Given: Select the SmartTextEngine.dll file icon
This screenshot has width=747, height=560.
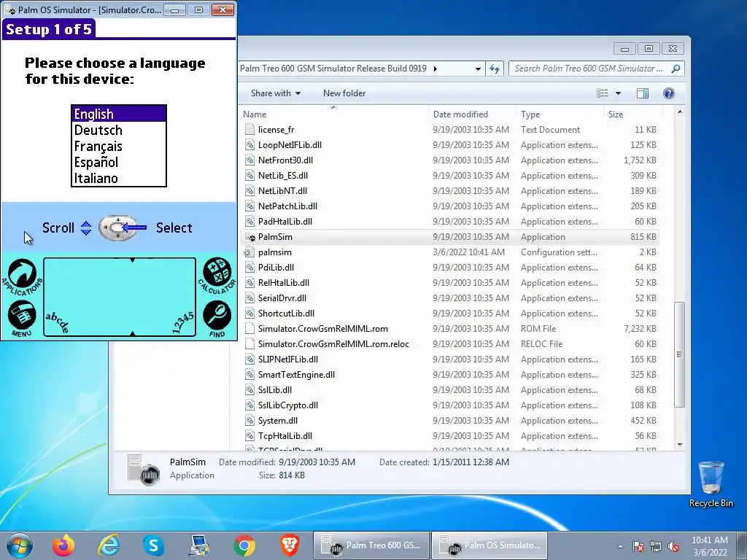Looking at the screenshot, I should point(249,375).
